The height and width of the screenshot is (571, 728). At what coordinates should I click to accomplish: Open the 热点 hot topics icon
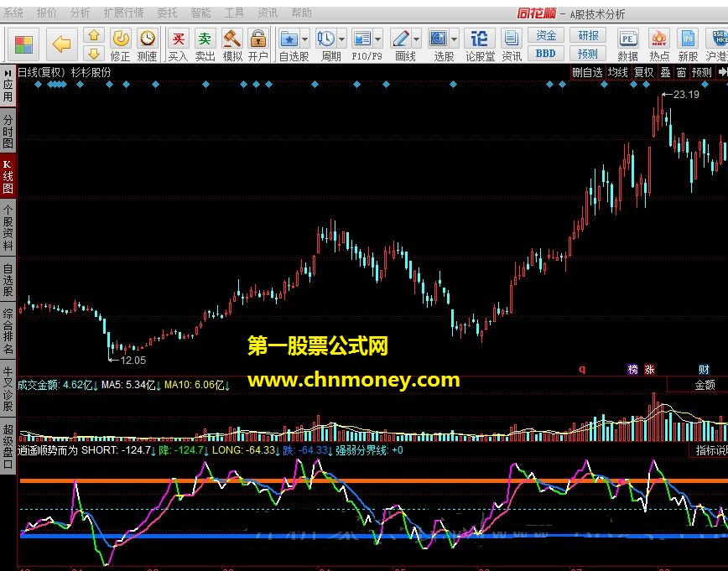[x=659, y=45]
